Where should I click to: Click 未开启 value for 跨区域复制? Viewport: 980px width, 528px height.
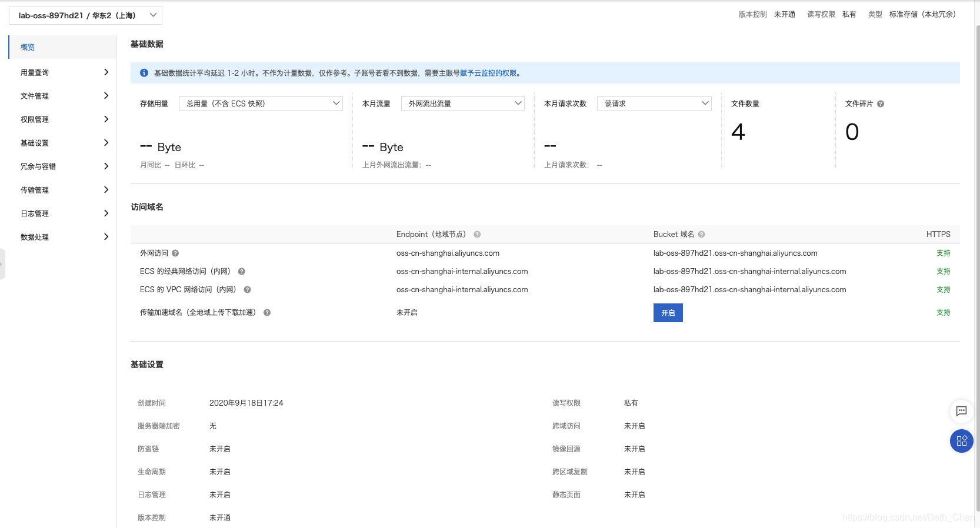(635, 472)
